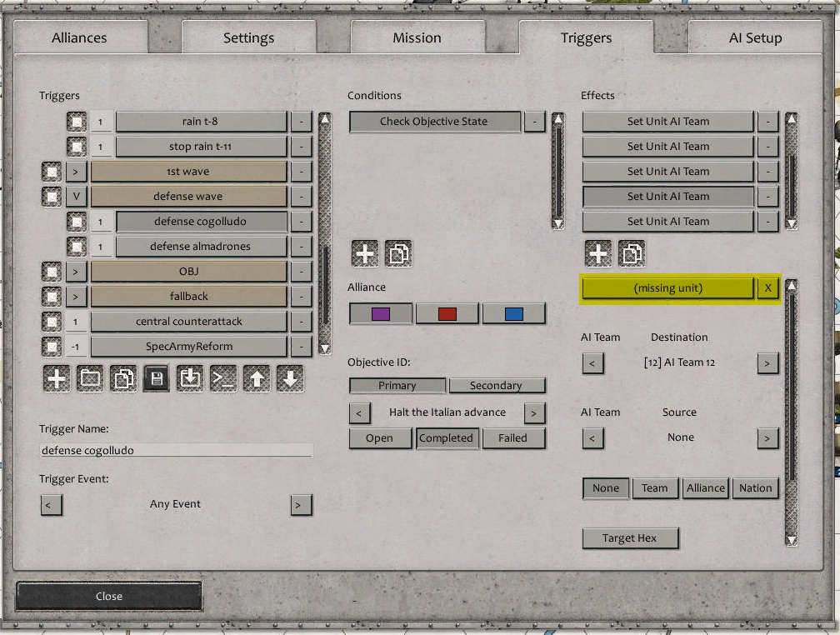Viewport: 840px width, 635px height.
Task: Open the AI Setup tab
Action: (x=755, y=37)
